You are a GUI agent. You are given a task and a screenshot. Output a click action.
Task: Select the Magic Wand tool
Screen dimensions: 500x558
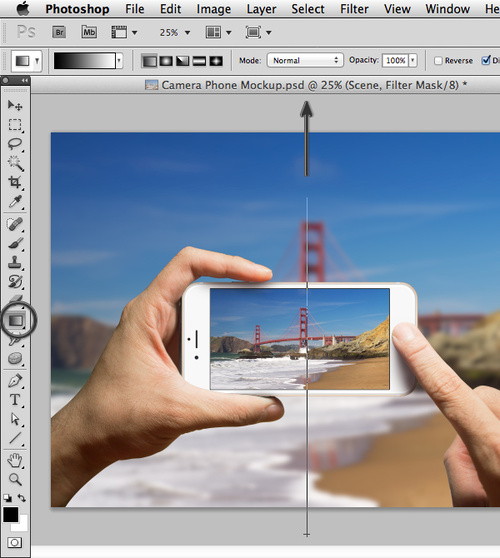pyautogui.click(x=15, y=163)
